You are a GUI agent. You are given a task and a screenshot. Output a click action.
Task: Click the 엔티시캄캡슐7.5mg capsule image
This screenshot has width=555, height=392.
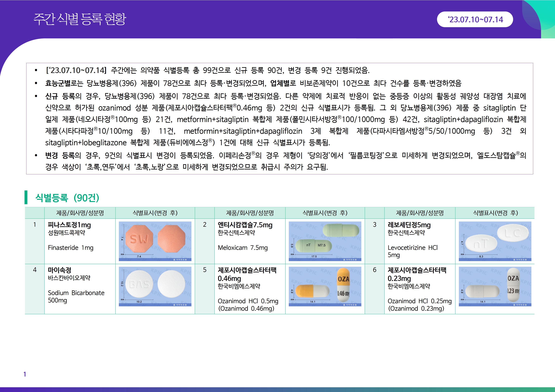(325, 241)
